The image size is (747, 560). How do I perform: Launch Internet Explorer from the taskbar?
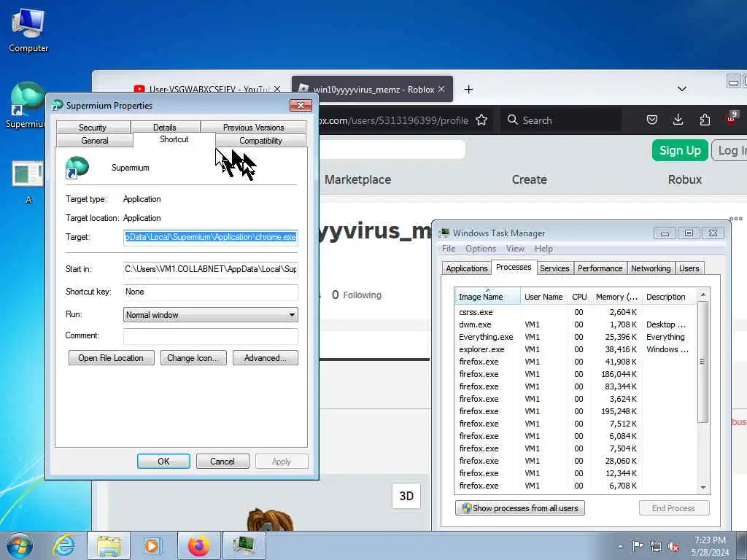tap(63, 545)
